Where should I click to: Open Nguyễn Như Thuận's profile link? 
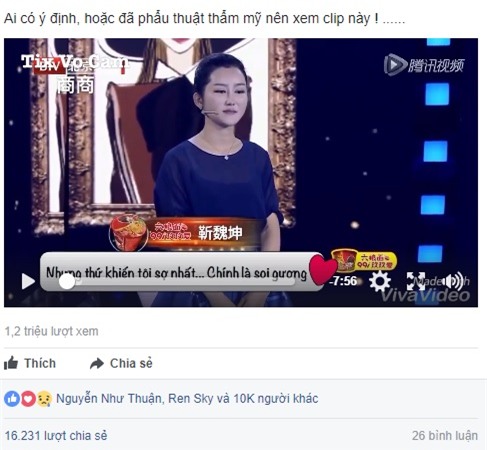tap(108, 399)
